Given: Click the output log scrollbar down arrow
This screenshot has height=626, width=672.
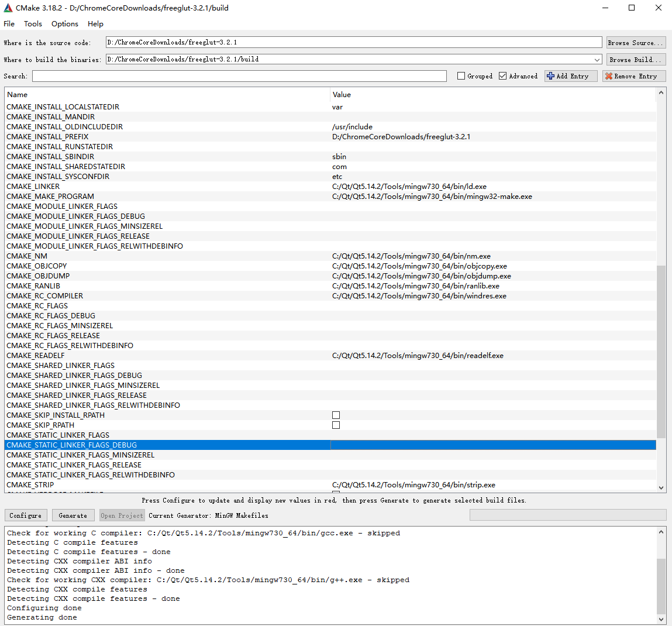Looking at the screenshot, I should click(661, 619).
